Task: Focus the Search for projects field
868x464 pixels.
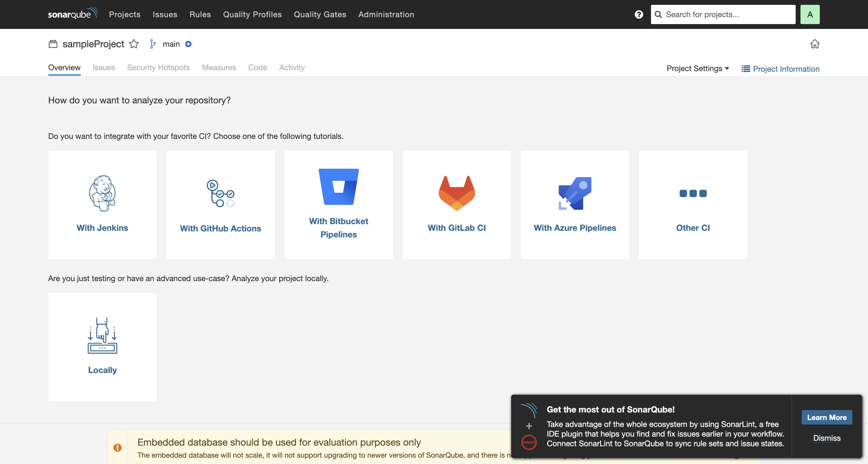Action: pyautogui.click(x=723, y=14)
